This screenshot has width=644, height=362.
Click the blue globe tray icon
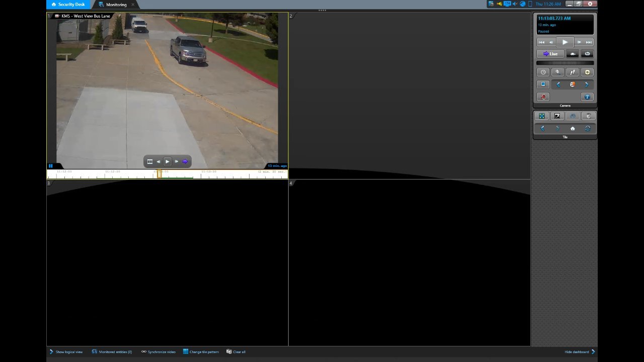click(x=522, y=4)
